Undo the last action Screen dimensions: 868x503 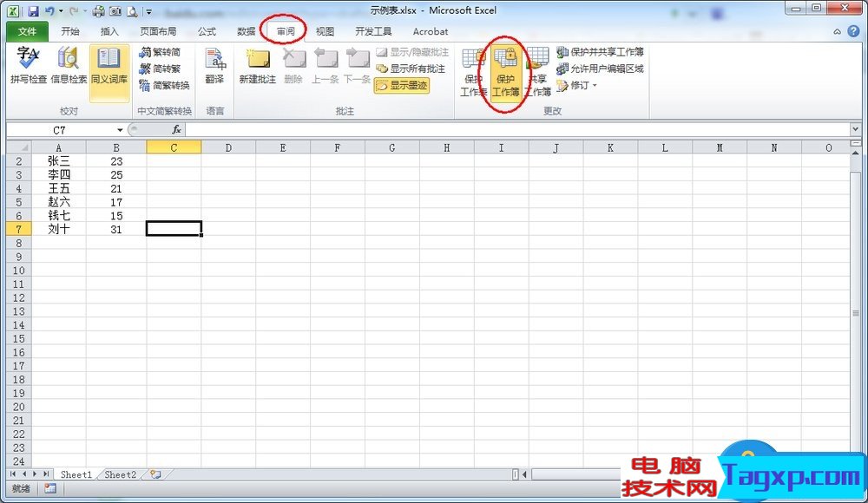[49, 10]
